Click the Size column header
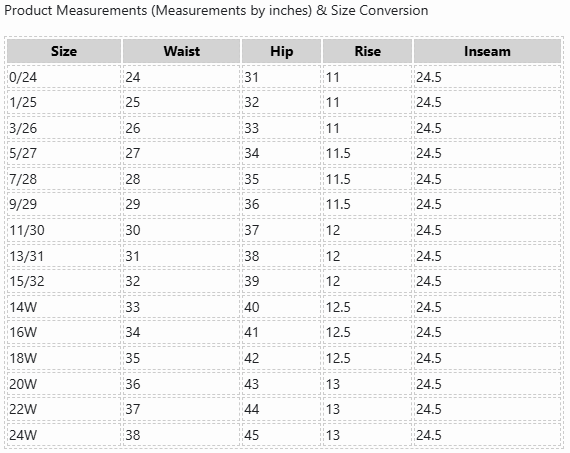The width and height of the screenshot is (570, 453). [x=64, y=51]
